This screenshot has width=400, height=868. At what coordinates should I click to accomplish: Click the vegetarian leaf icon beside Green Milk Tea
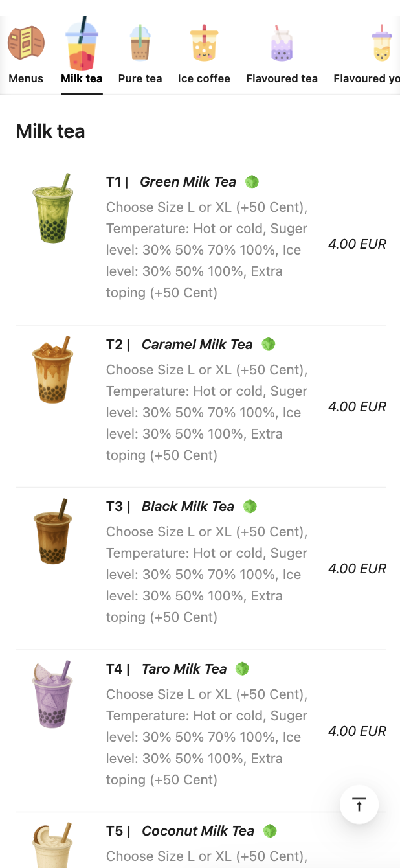252,182
